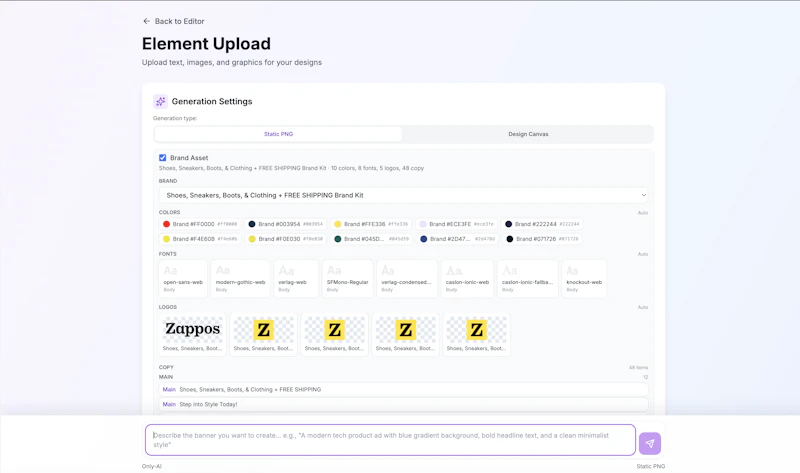
Task: Click the banner description prompt field
Action: click(390, 440)
